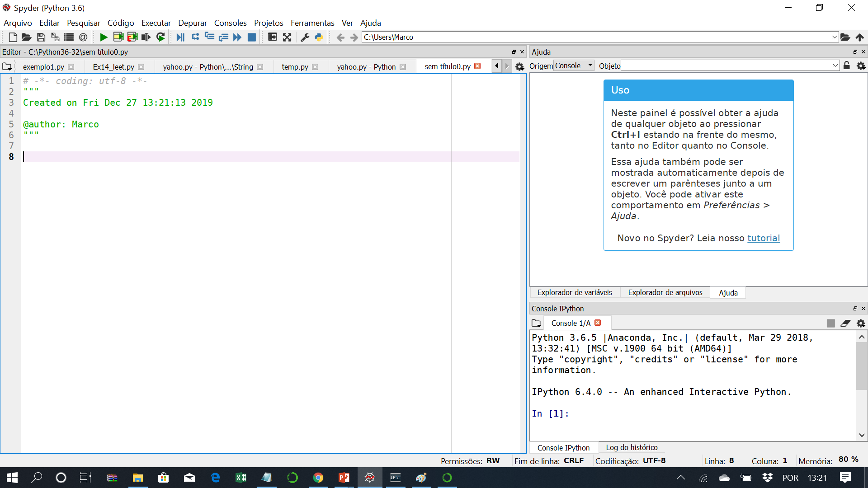This screenshot has width=868, height=488.
Task: Open Chrome from the taskbar
Action: pos(318,478)
